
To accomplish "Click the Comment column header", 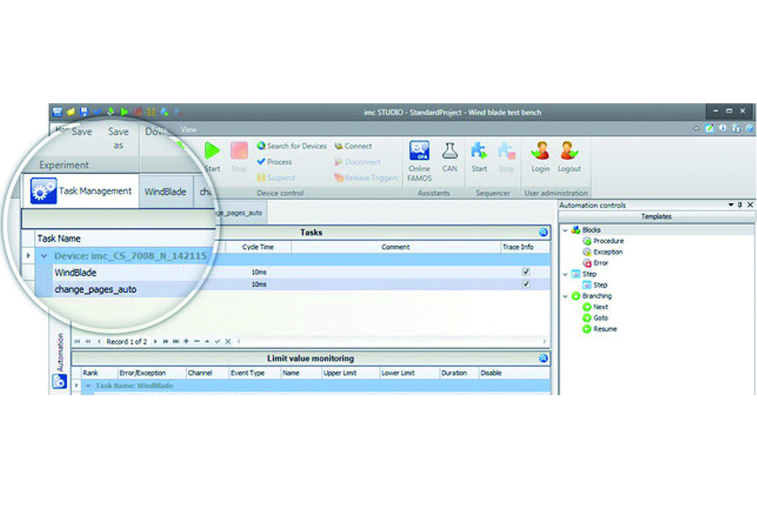I will point(396,247).
